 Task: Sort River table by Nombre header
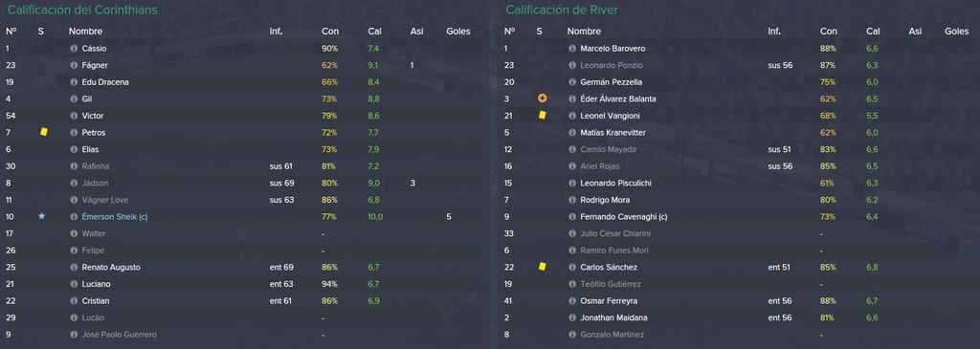(x=584, y=32)
